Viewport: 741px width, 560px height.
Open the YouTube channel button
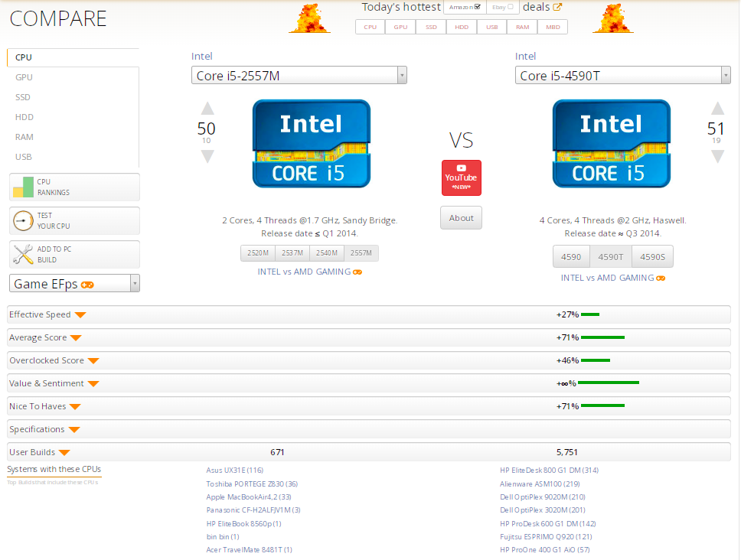tap(462, 177)
